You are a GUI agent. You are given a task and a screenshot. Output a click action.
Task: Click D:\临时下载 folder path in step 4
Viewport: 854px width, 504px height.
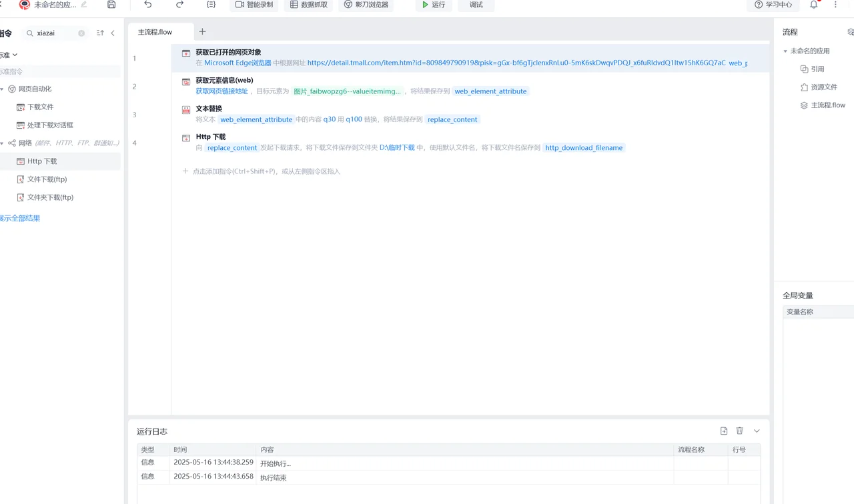397,147
